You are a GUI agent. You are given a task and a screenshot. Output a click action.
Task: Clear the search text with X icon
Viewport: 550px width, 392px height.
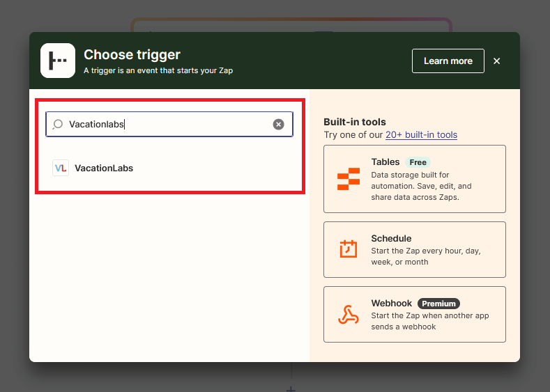coord(278,125)
